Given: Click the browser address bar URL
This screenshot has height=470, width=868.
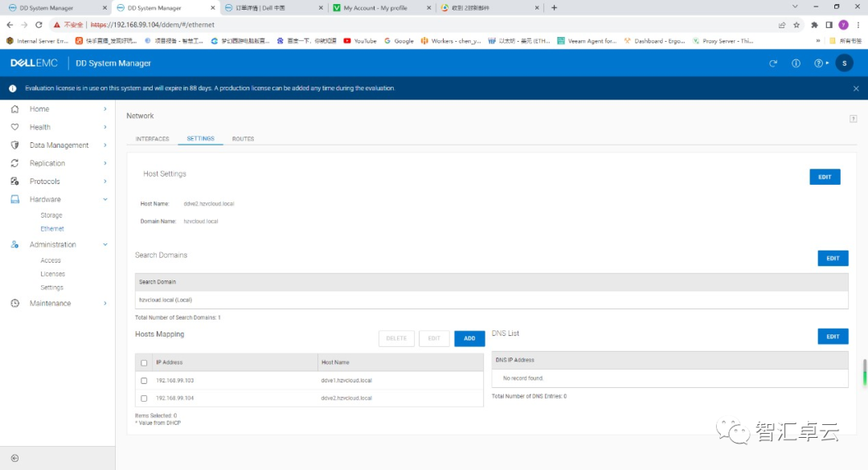Looking at the screenshot, I should coord(152,25).
